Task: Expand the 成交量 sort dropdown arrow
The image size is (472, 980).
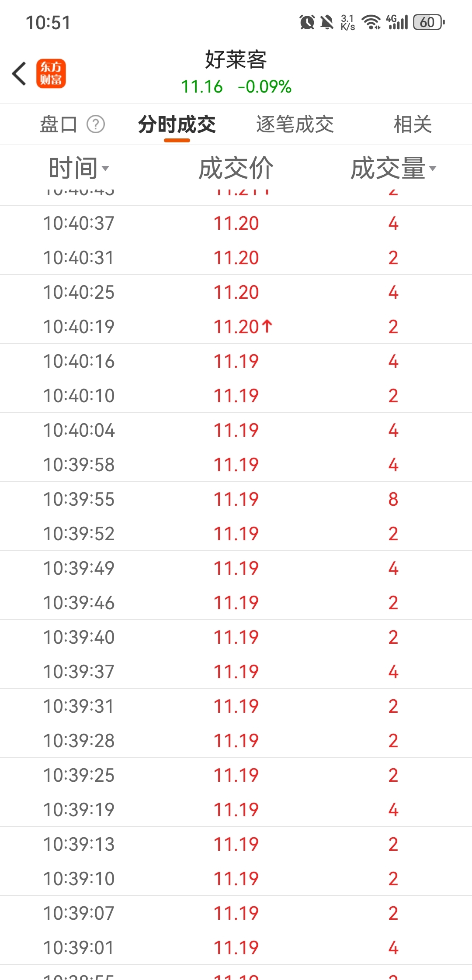Action: [433, 168]
